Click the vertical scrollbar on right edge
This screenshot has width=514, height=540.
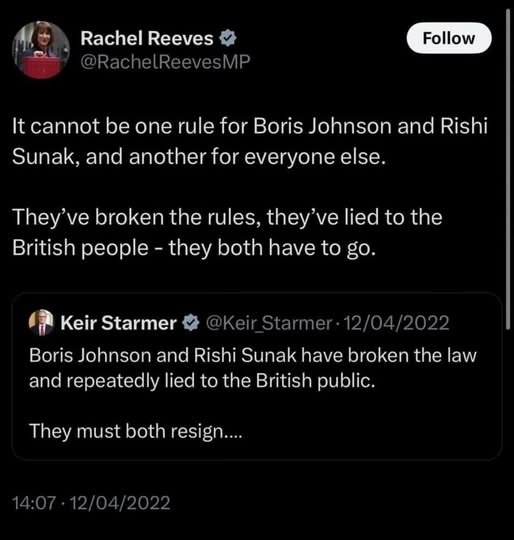pyautogui.click(x=508, y=169)
